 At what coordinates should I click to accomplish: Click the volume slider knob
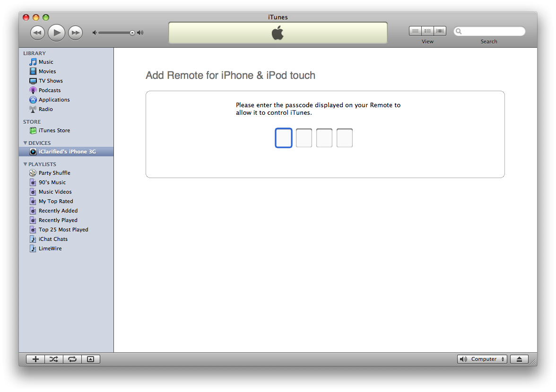pos(132,33)
